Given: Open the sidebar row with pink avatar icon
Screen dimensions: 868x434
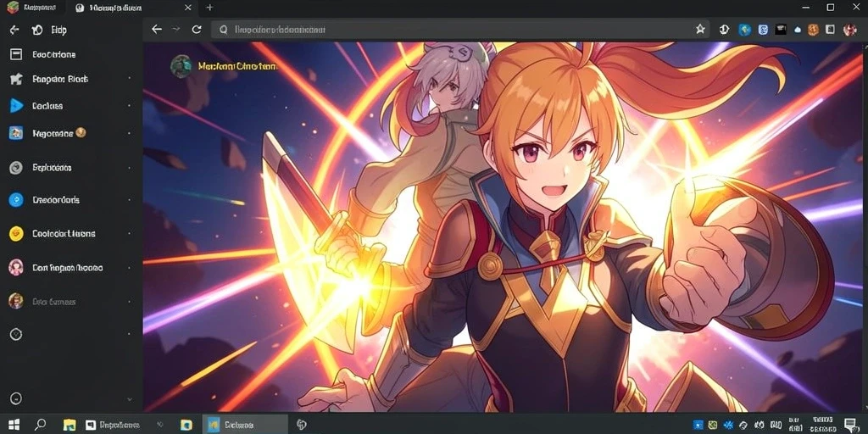Looking at the screenshot, I should coord(70,267).
